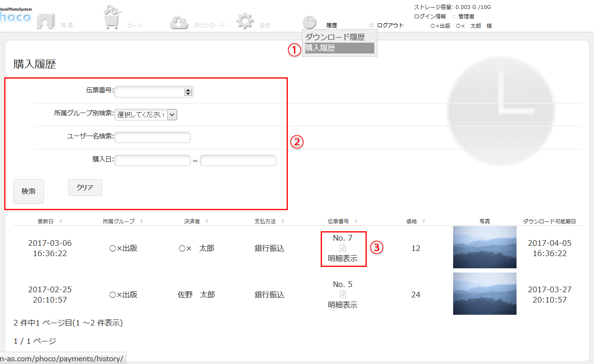Sort table by 更新日 column
This screenshot has height=364, width=594.
60,221
